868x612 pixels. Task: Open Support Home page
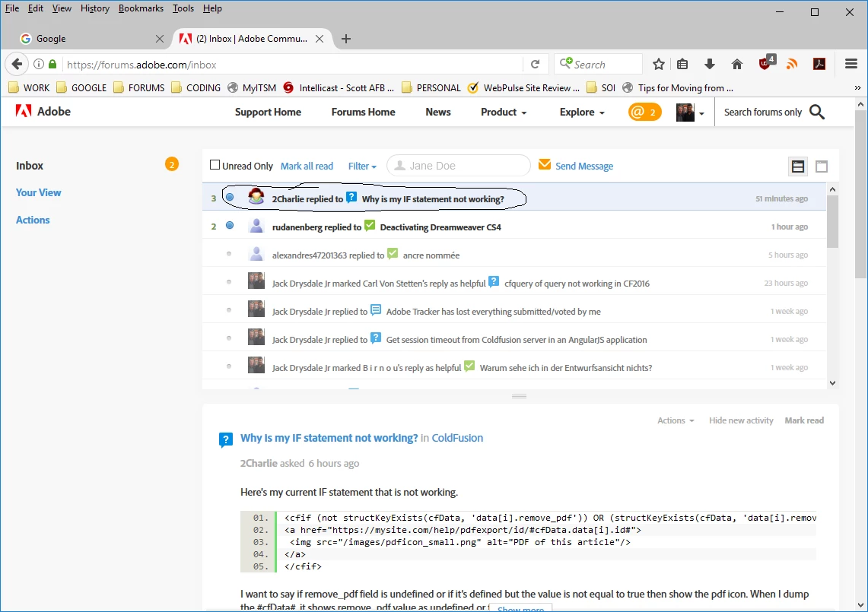268,112
